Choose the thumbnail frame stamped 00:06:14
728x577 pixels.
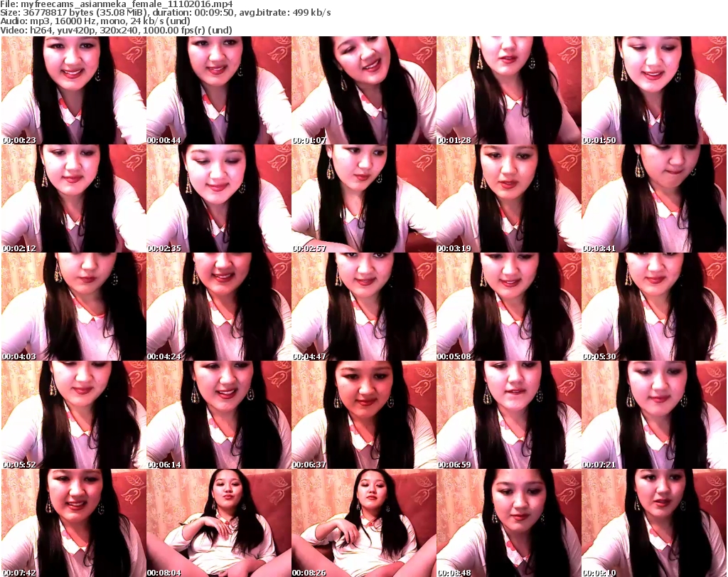pyautogui.click(x=219, y=415)
